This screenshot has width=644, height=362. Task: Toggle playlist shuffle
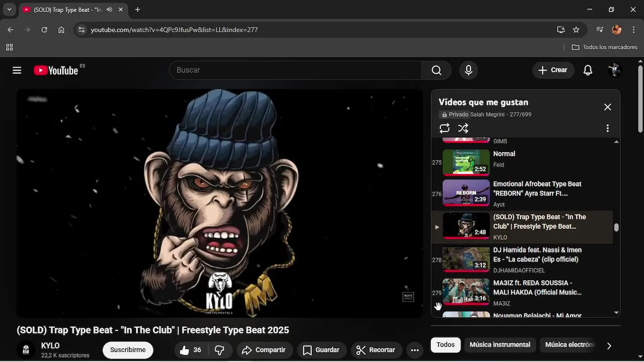pos(463,128)
